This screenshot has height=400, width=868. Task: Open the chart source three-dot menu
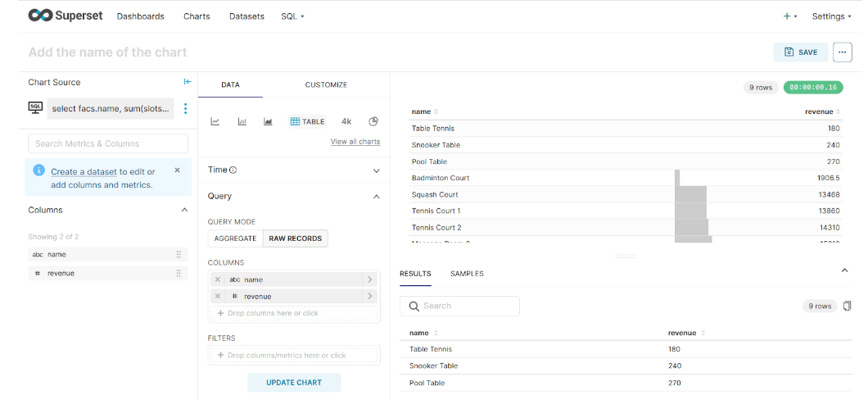coord(186,108)
